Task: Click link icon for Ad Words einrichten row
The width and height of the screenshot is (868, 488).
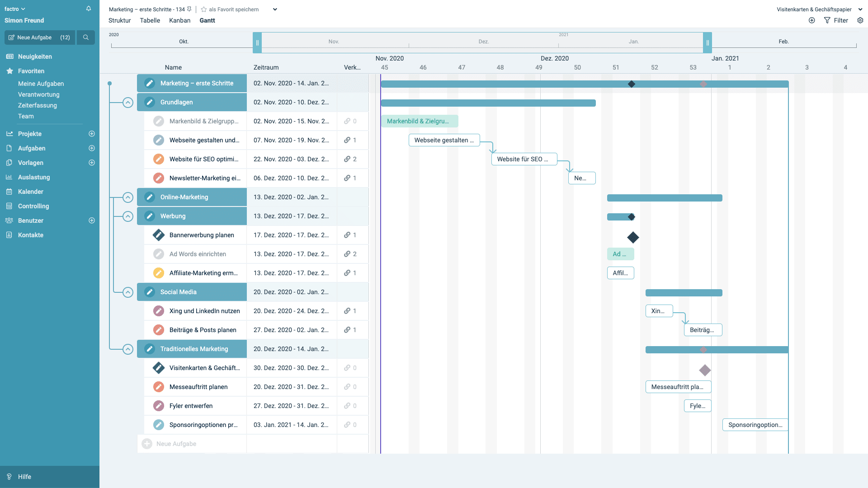Action: tap(347, 254)
